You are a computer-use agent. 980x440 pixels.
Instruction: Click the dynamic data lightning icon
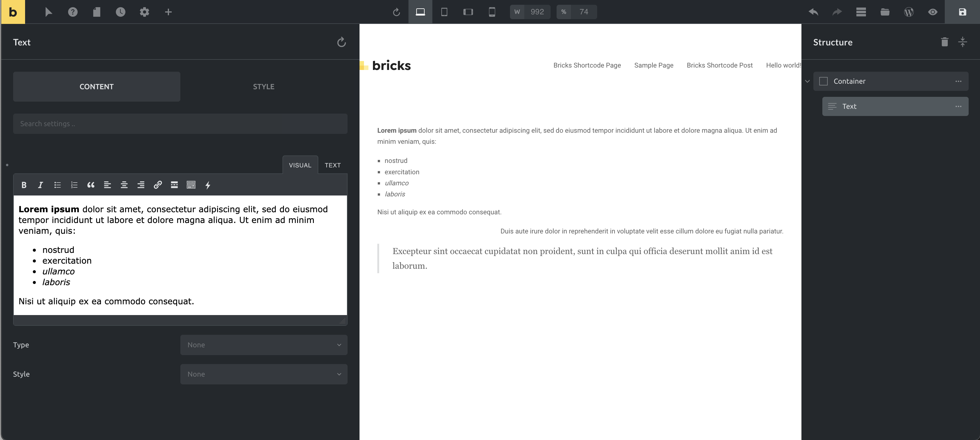pyautogui.click(x=208, y=185)
